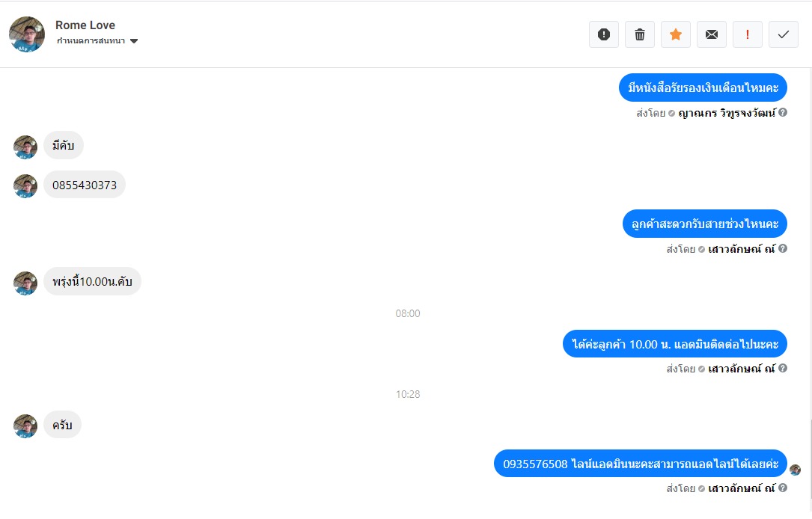Open Rome Love profile picture in header
This screenshot has width=812, height=519.
(27, 34)
